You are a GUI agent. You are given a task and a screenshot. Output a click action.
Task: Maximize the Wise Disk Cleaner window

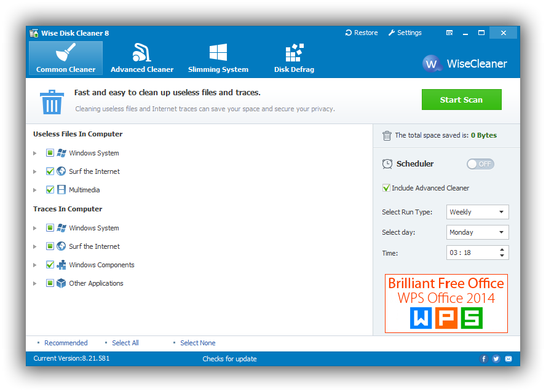point(481,33)
